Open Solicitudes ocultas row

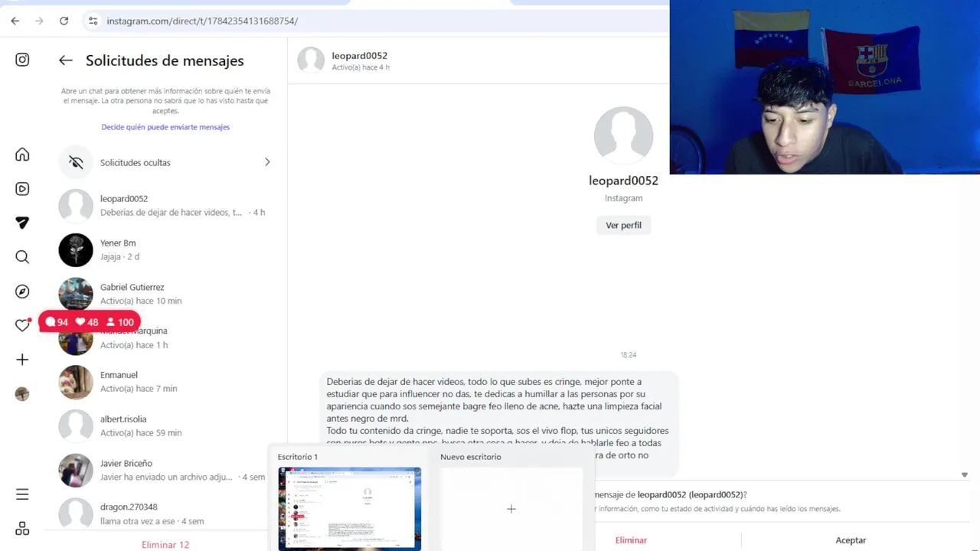[165, 162]
